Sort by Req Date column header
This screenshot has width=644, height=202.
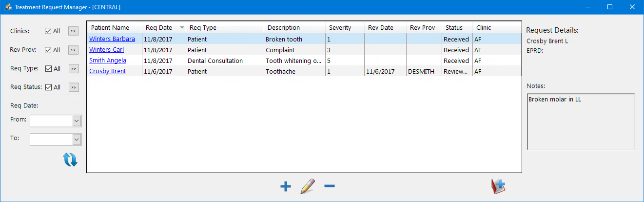coord(159,28)
